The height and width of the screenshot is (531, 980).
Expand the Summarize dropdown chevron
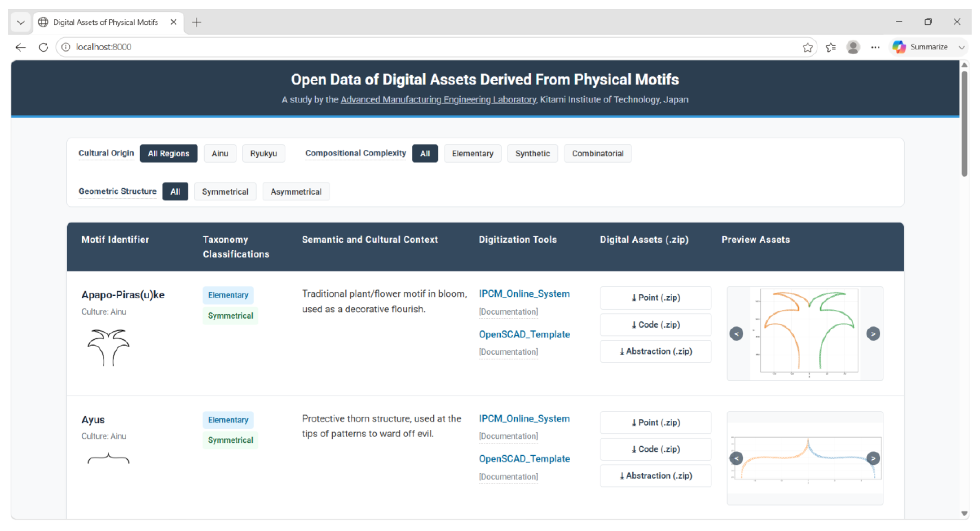pyautogui.click(x=962, y=48)
